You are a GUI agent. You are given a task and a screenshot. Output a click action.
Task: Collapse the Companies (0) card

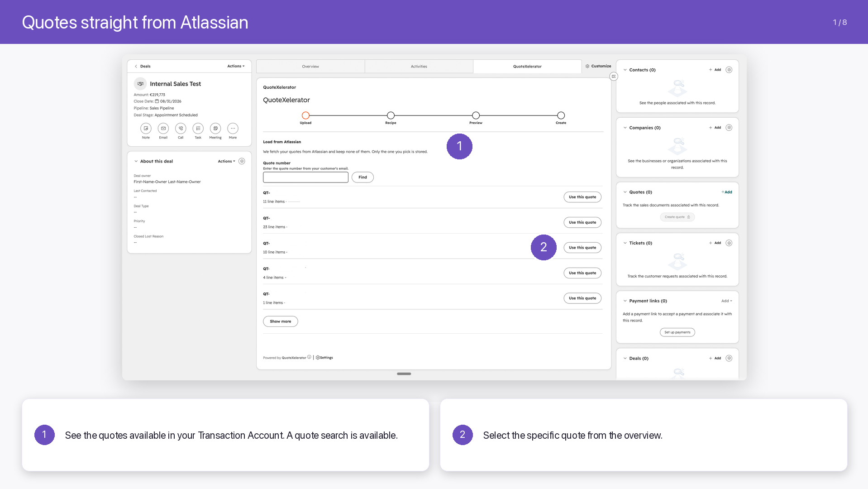tap(625, 128)
